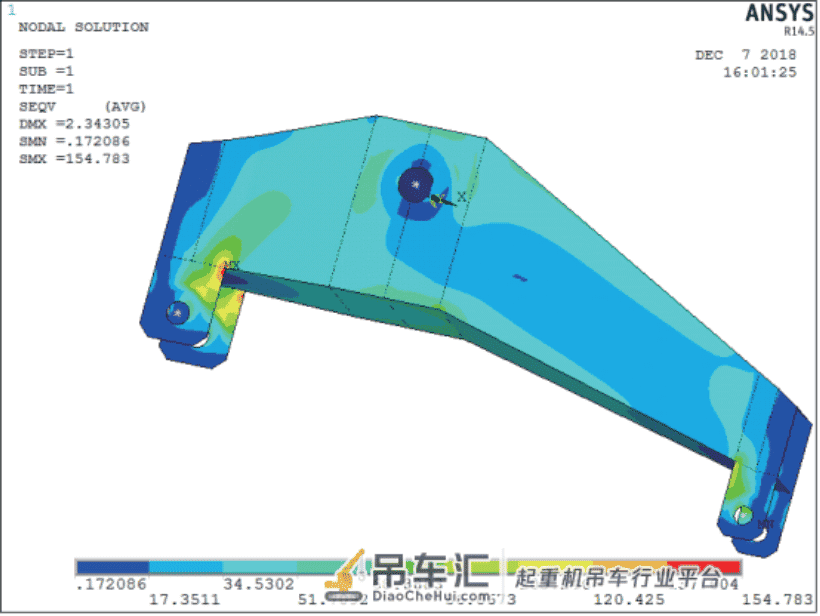This screenshot has width=820, height=616.
Task: Click the MN minimum stress marker near the right hole
Action: point(766,523)
